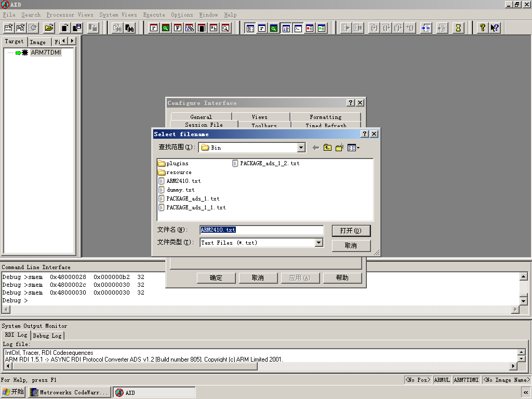This screenshot has height=399, width=532.
Task: Open the Processor Views menu
Action: (70, 15)
